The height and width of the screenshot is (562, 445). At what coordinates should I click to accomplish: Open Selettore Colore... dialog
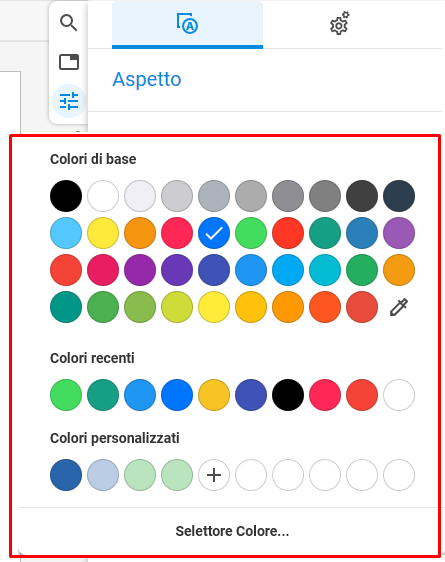click(232, 531)
